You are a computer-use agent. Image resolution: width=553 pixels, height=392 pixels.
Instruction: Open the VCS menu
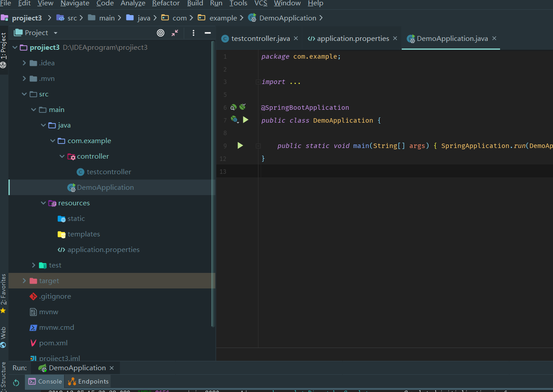point(261,3)
